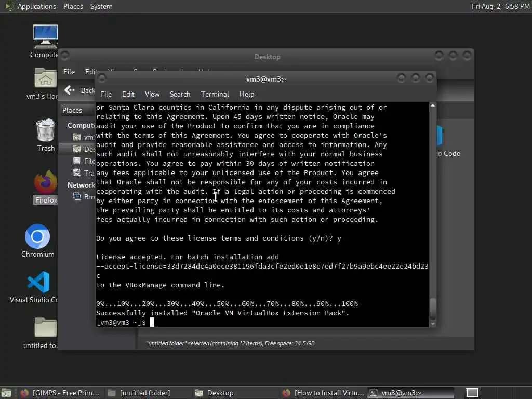Launch Visual Studio Code from desktop
This screenshot has height=399, width=532.
click(x=38, y=282)
